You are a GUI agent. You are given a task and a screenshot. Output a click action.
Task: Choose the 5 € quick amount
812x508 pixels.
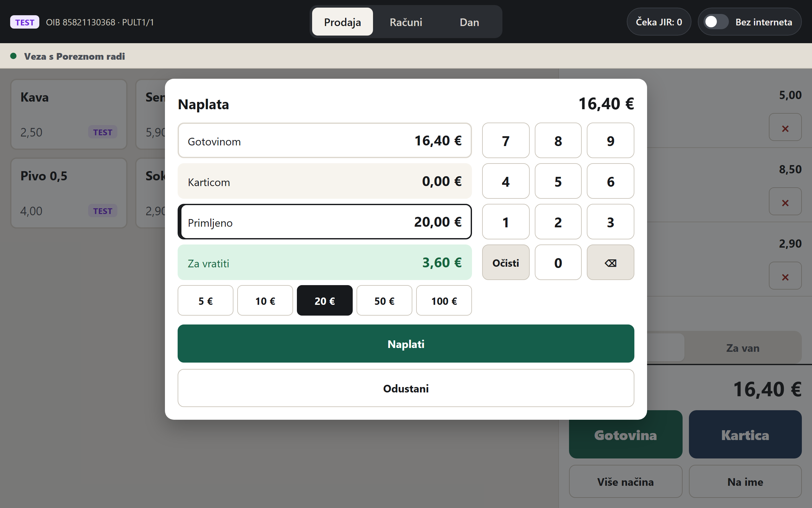click(205, 301)
